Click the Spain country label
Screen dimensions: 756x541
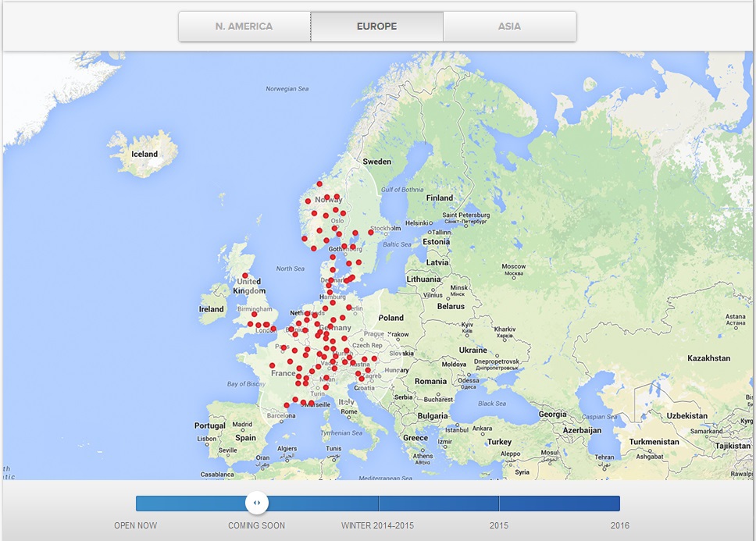(x=246, y=437)
